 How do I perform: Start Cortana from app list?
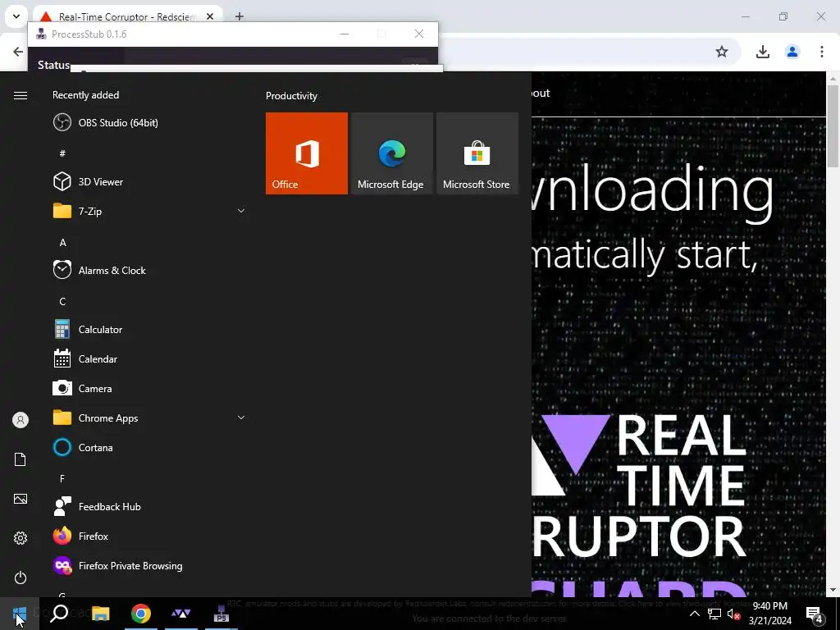[149, 447]
